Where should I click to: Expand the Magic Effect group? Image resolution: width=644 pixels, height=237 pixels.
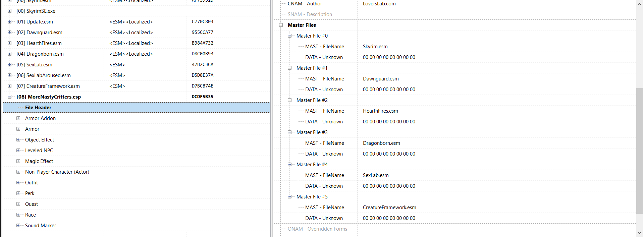(x=18, y=161)
